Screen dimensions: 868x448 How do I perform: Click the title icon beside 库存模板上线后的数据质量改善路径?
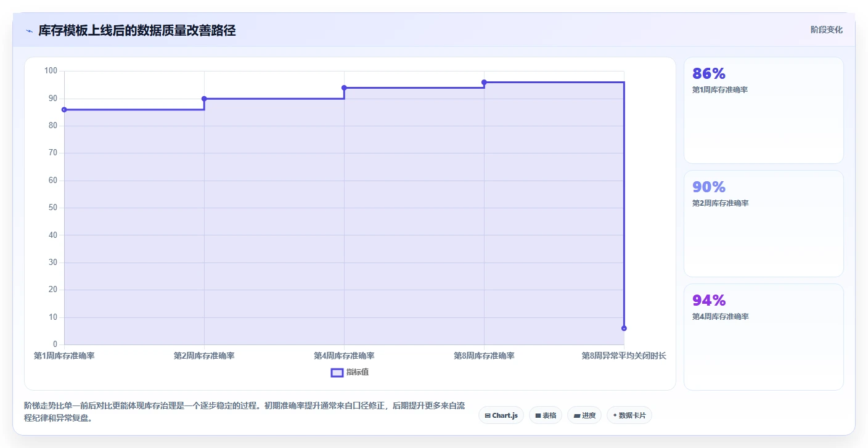(x=29, y=31)
